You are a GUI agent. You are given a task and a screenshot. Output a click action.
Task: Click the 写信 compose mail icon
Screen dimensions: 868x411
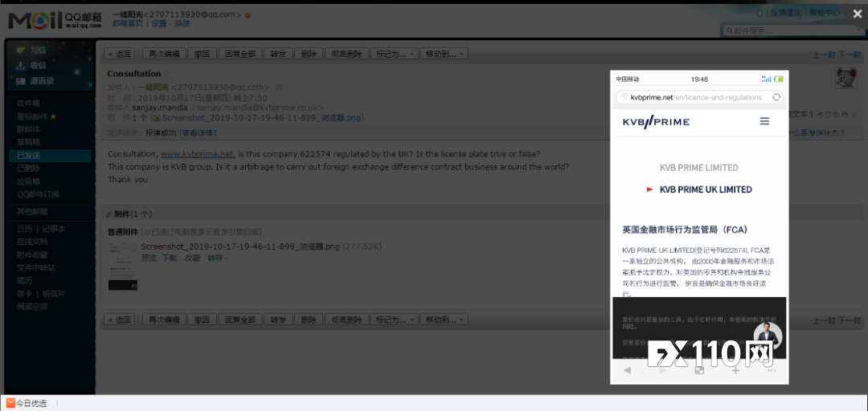[x=22, y=50]
